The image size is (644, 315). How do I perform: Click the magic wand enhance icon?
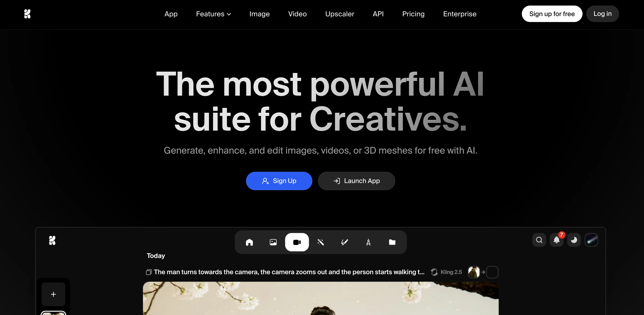click(321, 242)
